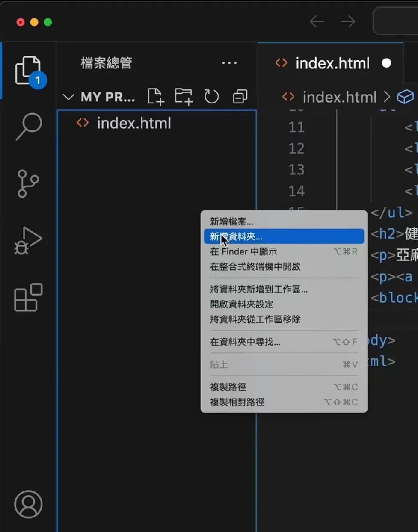Open the Extensions view icon

28,298
